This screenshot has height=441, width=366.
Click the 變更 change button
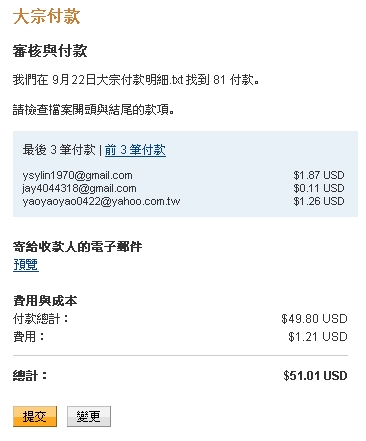[89, 416]
